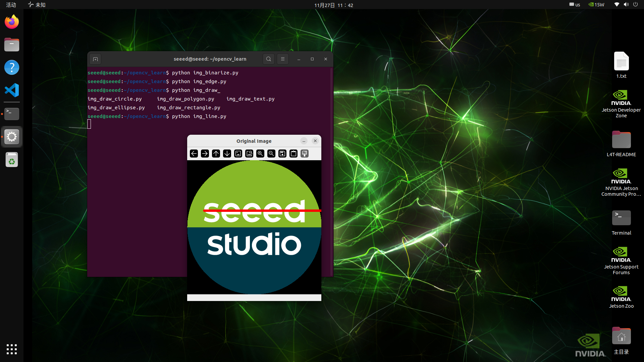Pan the image right in Original Image window
Viewport: 644px width, 362px height.
tap(205, 154)
